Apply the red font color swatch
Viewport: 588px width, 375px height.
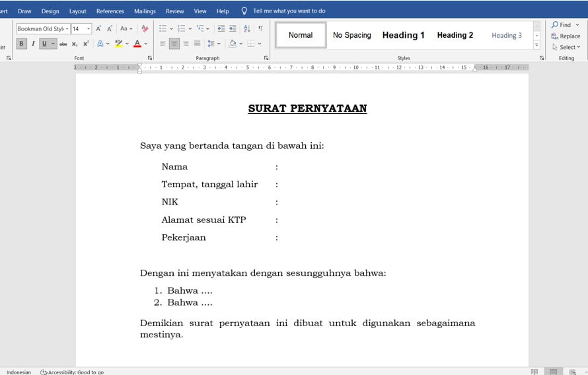137,44
